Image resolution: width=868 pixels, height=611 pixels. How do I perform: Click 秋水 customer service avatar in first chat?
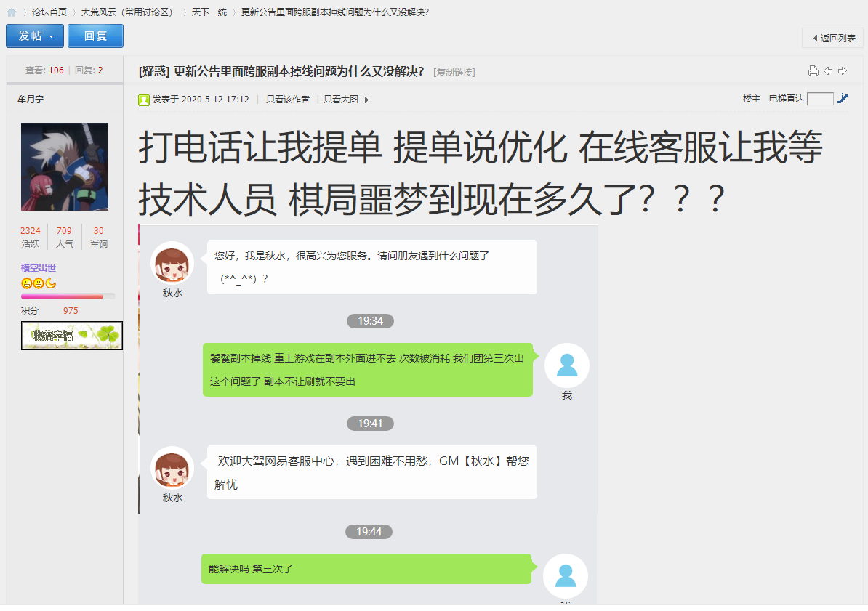coord(172,264)
